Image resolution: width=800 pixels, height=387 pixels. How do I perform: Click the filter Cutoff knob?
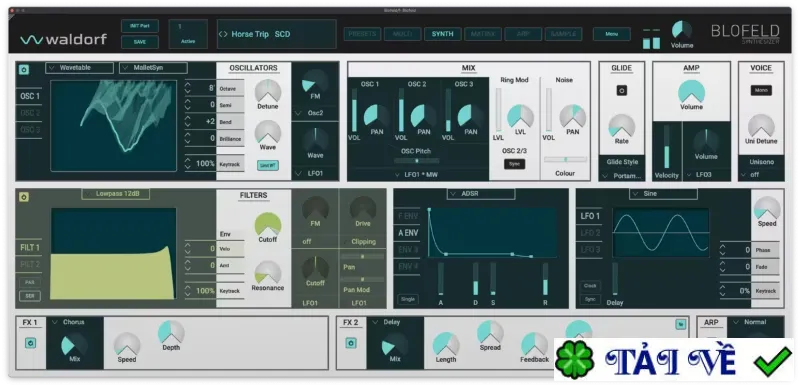(x=268, y=224)
